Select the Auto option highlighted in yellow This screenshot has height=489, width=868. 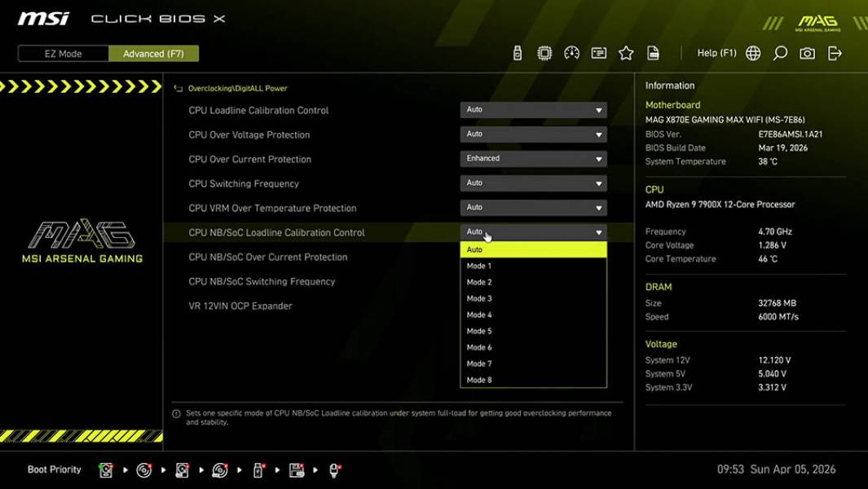pyautogui.click(x=532, y=249)
